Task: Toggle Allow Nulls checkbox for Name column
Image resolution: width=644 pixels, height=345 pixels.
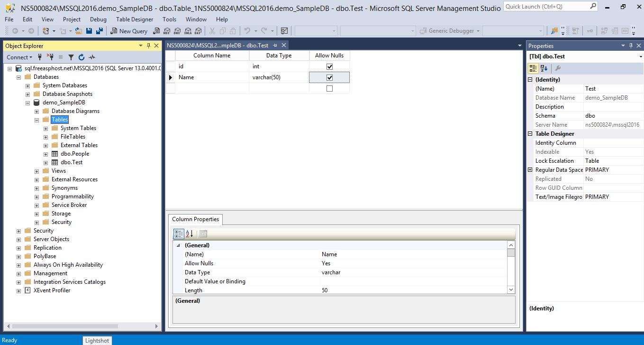Action: click(330, 77)
